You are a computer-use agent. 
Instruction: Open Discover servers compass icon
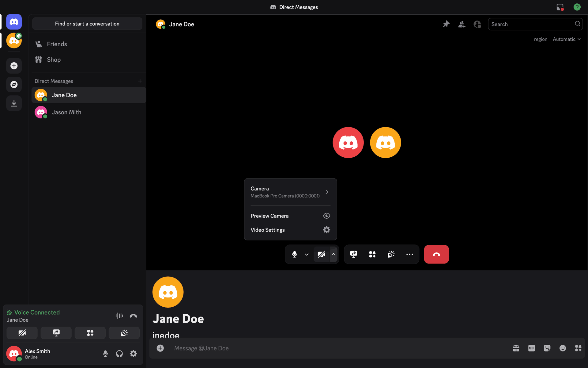click(x=14, y=85)
